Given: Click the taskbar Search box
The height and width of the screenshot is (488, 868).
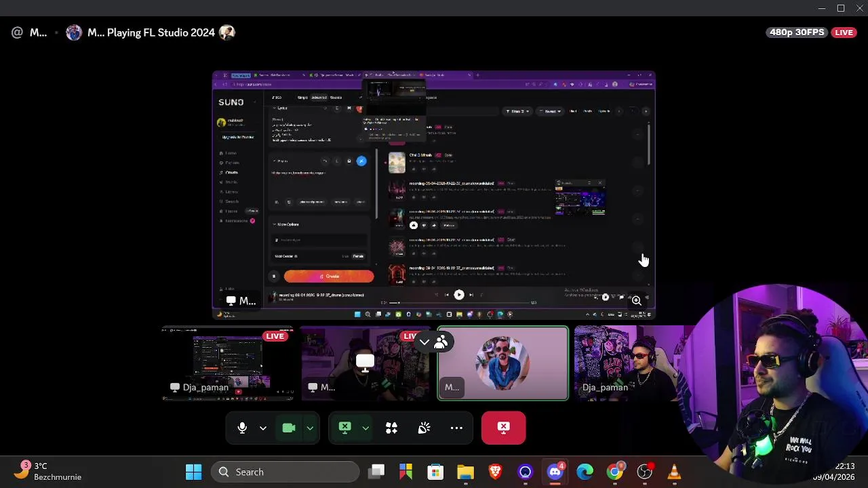Looking at the screenshot, I should (x=285, y=472).
